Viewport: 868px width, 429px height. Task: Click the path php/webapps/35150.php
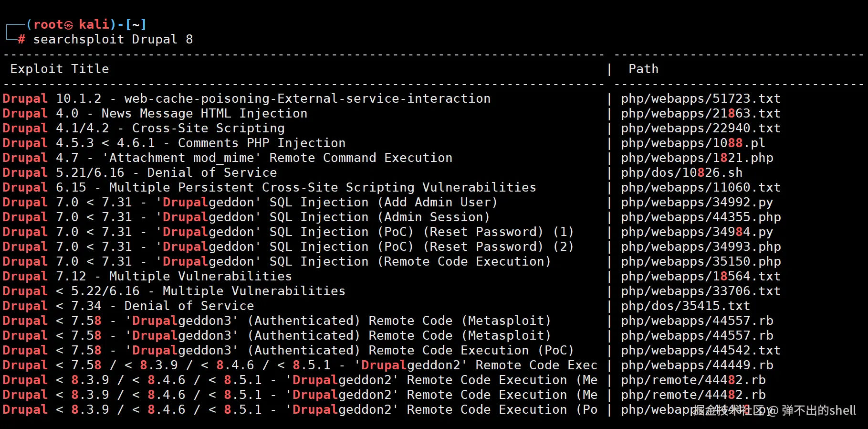coord(701,262)
